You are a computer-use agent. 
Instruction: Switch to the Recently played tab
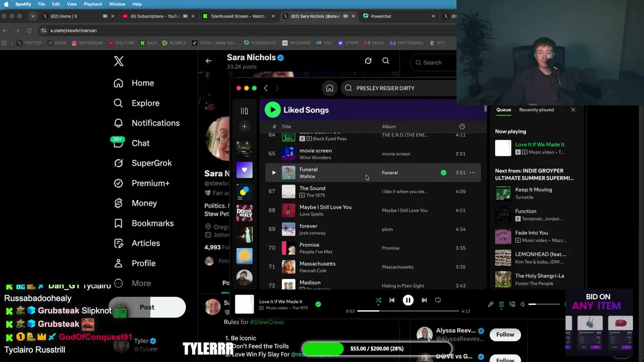[x=536, y=110]
